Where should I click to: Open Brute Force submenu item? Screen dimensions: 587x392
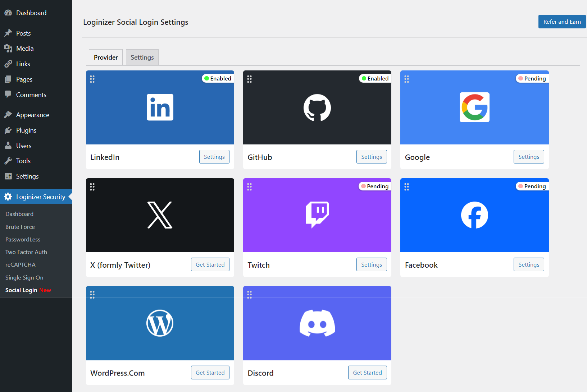pos(20,227)
